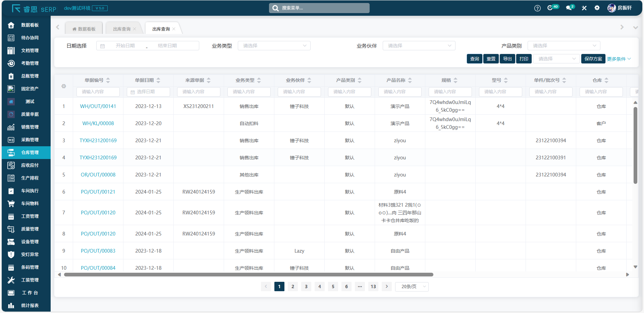Open the 20条/页 page size selector

412,286
